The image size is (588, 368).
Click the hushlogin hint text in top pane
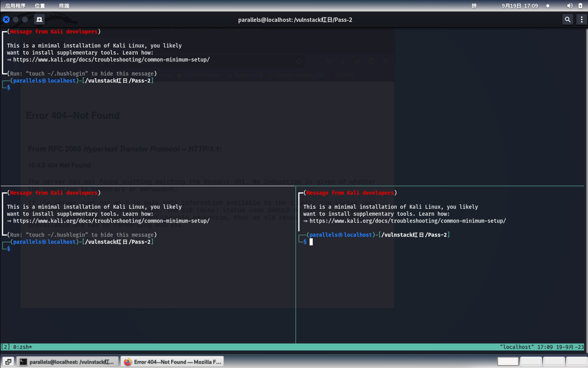click(x=82, y=74)
